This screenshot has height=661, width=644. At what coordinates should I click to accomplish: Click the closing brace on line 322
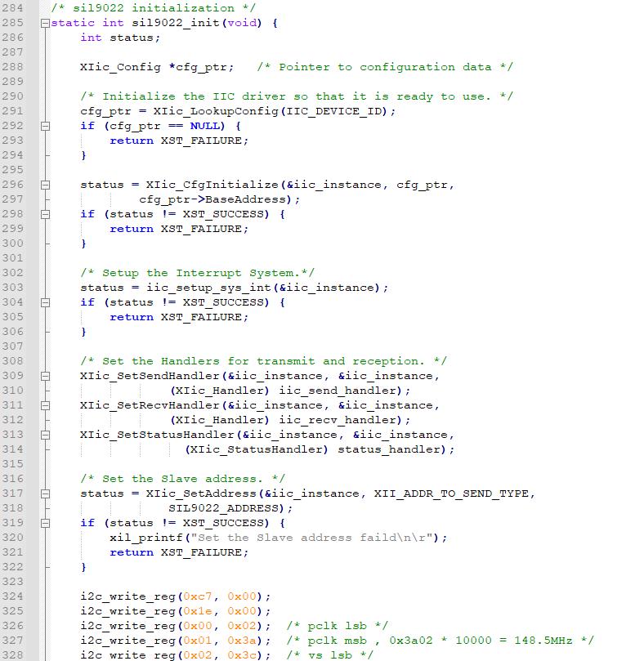click(x=83, y=567)
